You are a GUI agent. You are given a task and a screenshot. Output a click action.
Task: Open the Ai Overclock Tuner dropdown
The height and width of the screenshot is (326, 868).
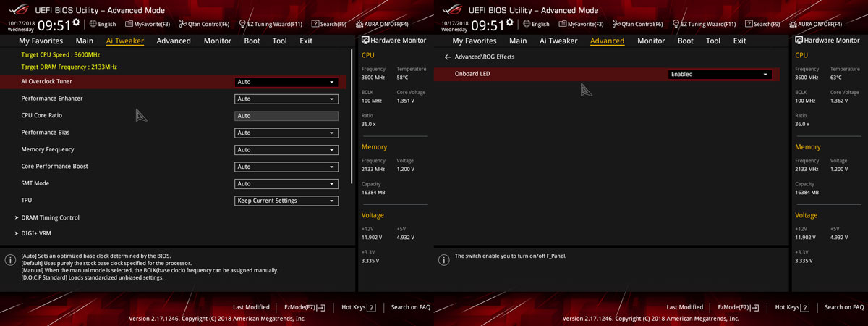pyautogui.click(x=286, y=82)
